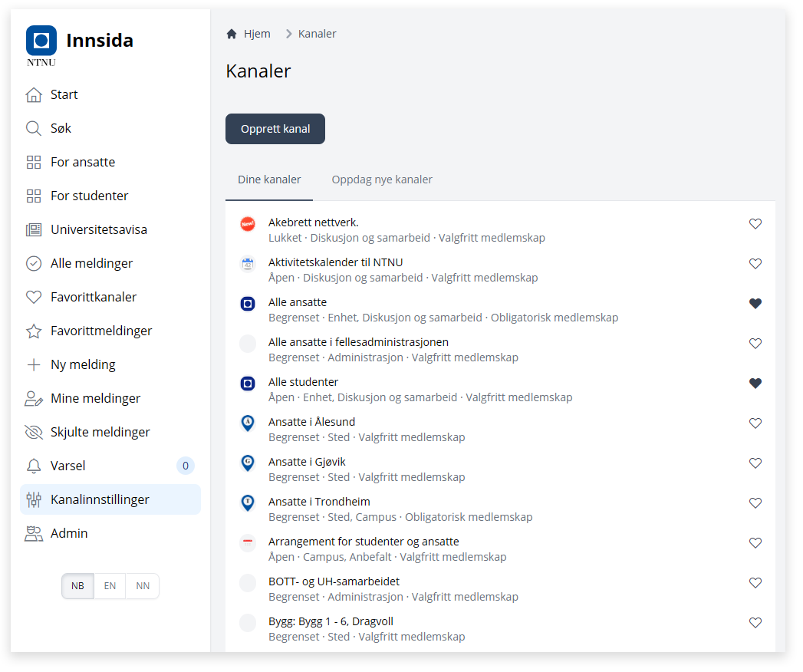Select the NN language option
This screenshot has height=672, width=803.
(143, 586)
